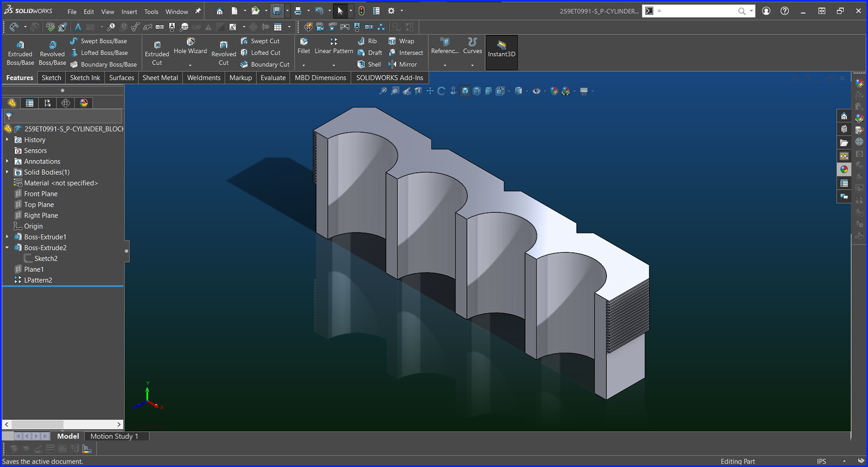
Task: Choose Swept Boss/Base feature
Action: (99, 41)
